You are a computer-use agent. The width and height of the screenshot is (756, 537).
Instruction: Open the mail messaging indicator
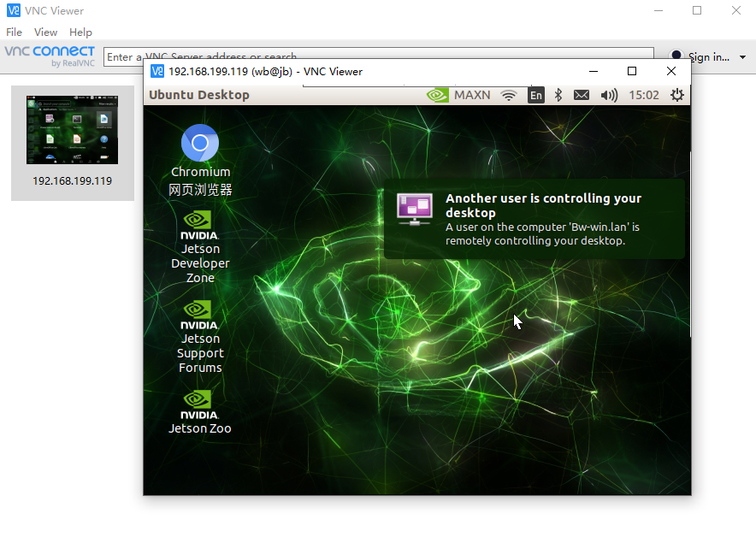click(582, 95)
